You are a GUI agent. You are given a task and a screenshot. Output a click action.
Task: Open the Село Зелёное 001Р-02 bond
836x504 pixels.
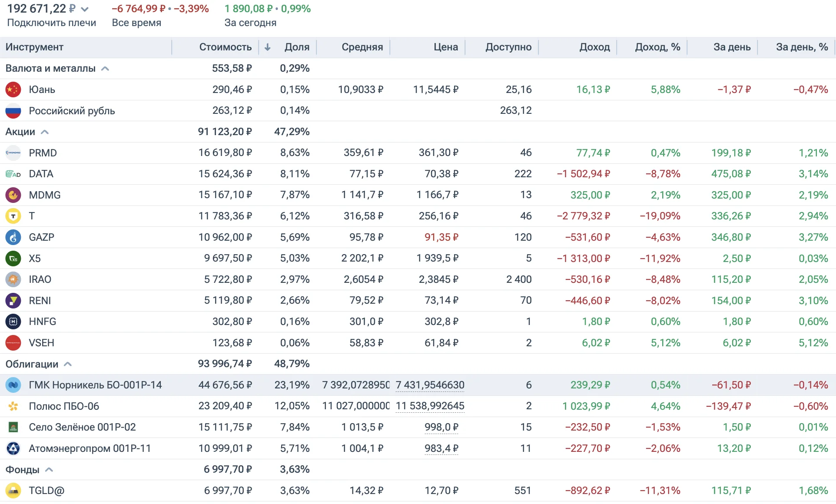point(82,427)
